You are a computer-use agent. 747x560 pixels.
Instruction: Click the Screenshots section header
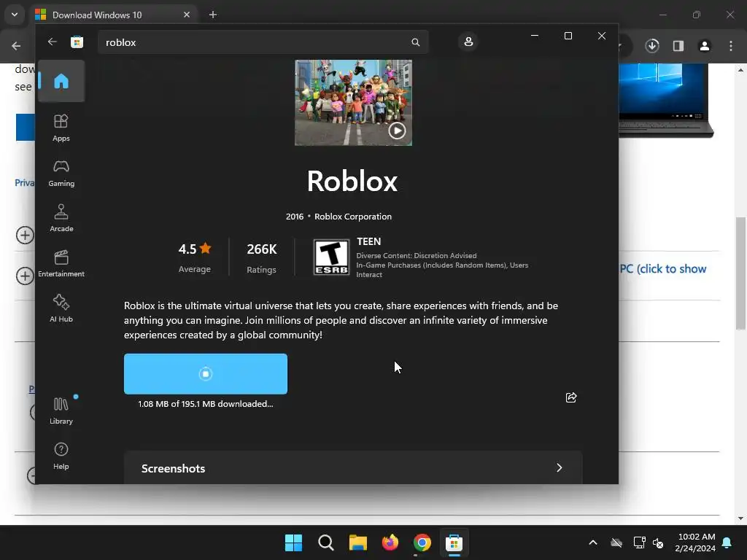[x=353, y=467]
